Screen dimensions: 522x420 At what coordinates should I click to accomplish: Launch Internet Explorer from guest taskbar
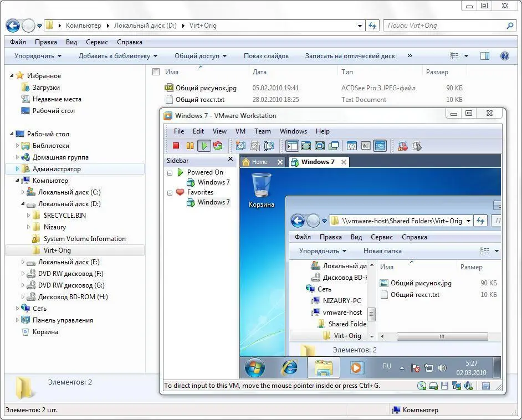point(290,368)
